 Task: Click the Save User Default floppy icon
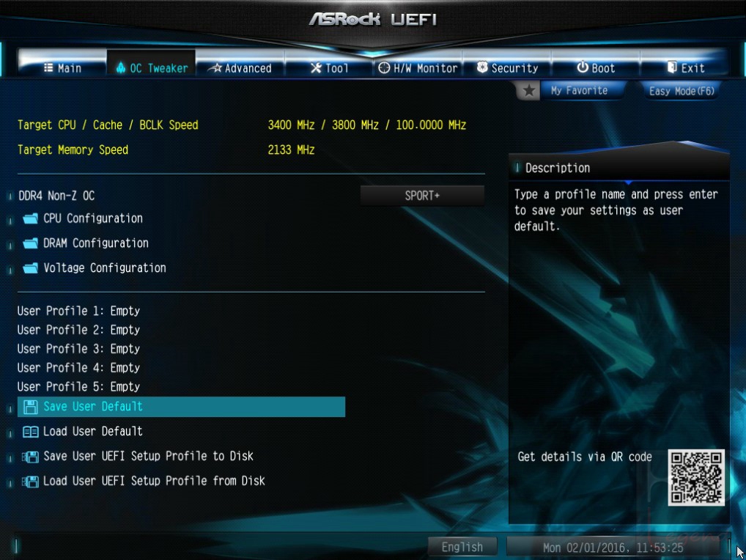31,407
